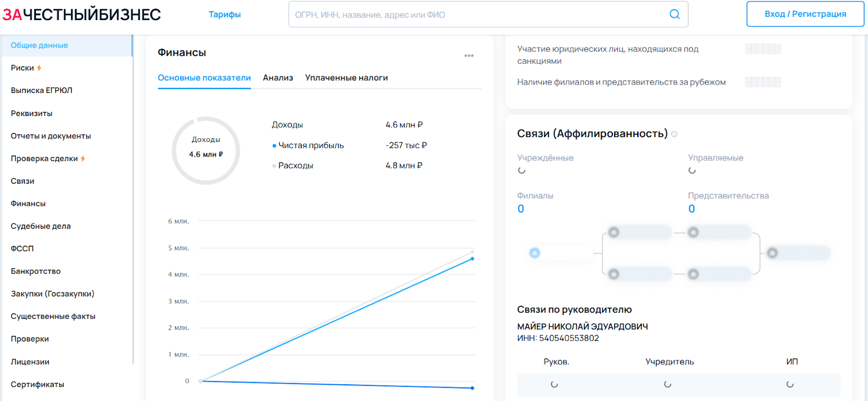This screenshot has height=401, width=868.
Task: Switch to the Анализ tab
Action: point(278,78)
